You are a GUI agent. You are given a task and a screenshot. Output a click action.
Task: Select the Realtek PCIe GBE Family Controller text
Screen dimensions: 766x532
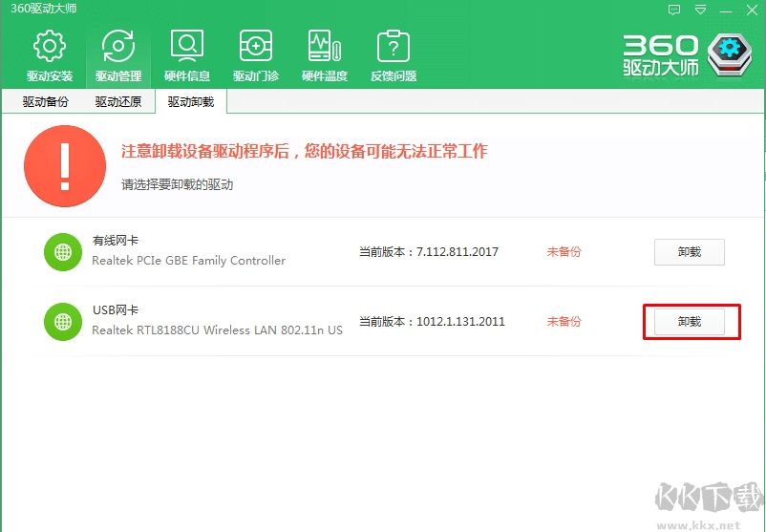[x=188, y=261]
